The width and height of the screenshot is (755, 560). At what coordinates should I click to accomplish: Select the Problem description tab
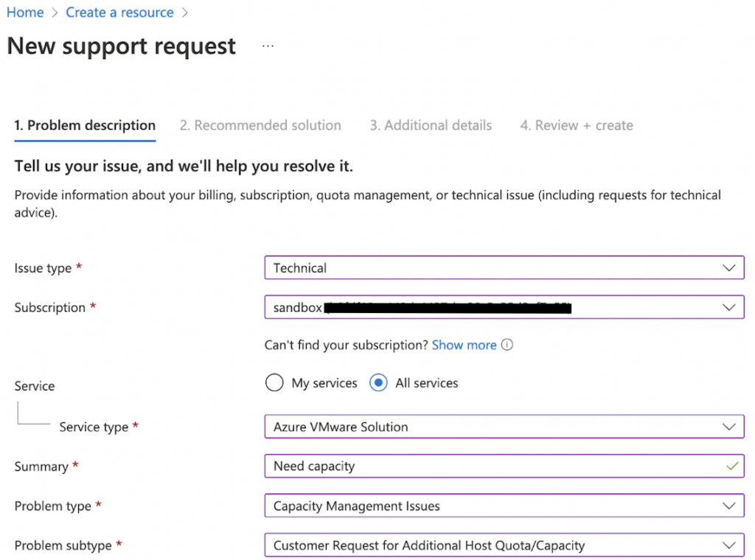pos(85,125)
